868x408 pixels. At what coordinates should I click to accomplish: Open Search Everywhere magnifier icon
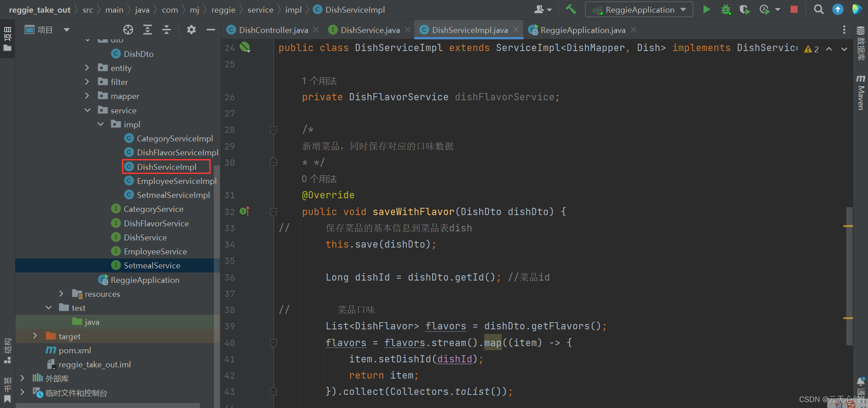pos(818,9)
